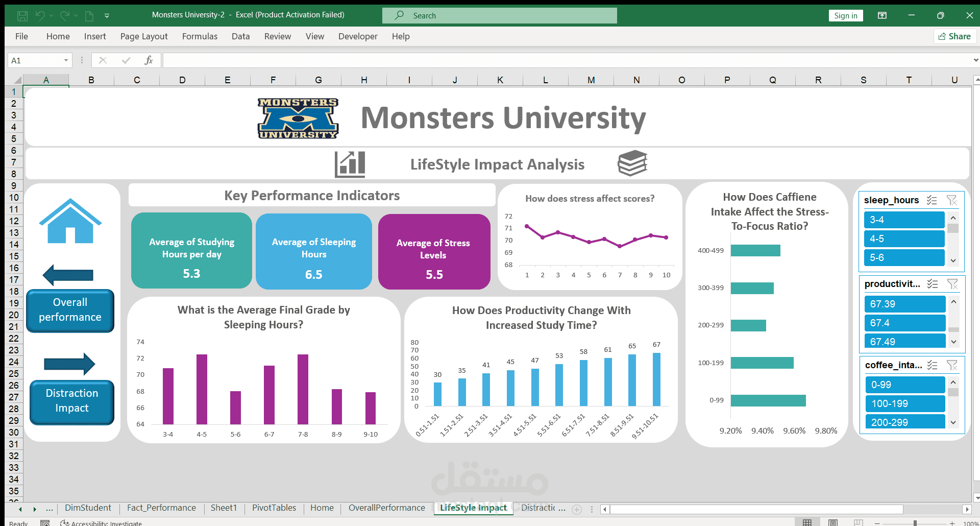Click the Overall performance button
Viewport: 980px width, 526px height.
pos(70,310)
